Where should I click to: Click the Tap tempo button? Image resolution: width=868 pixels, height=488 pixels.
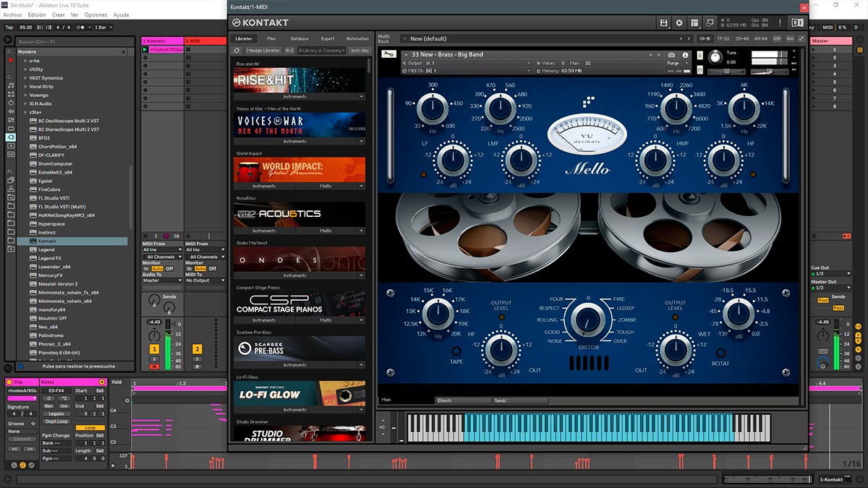9,27
